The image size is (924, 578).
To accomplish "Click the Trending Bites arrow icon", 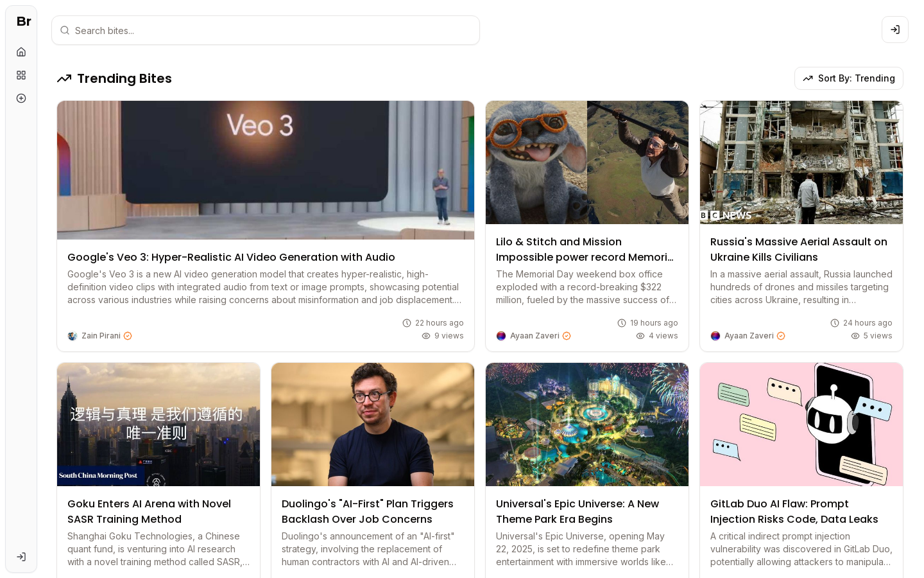I will 64,78.
